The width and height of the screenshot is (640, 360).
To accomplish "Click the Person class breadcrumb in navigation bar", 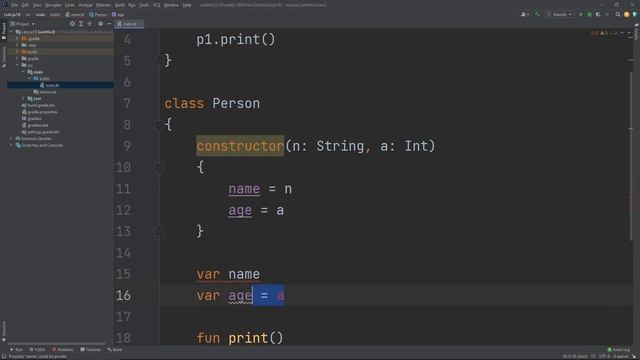I will [x=98, y=14].
